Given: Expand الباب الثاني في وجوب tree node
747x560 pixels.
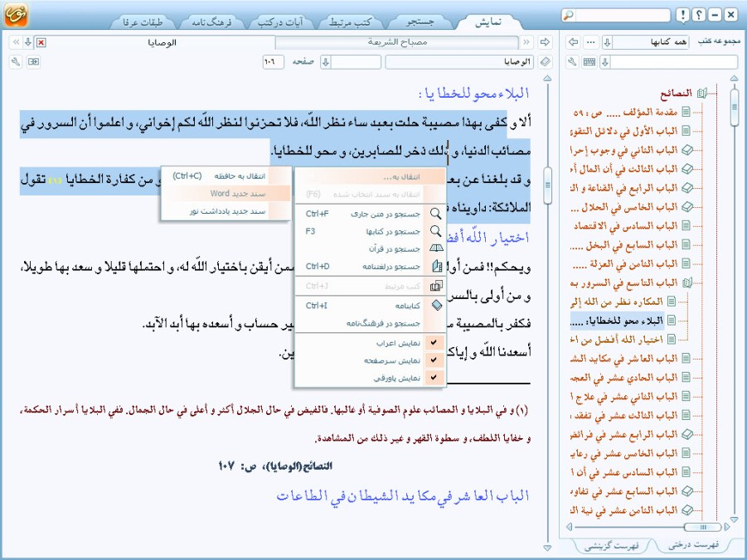Looking at the screenshot, I should [x=686, y=150].
